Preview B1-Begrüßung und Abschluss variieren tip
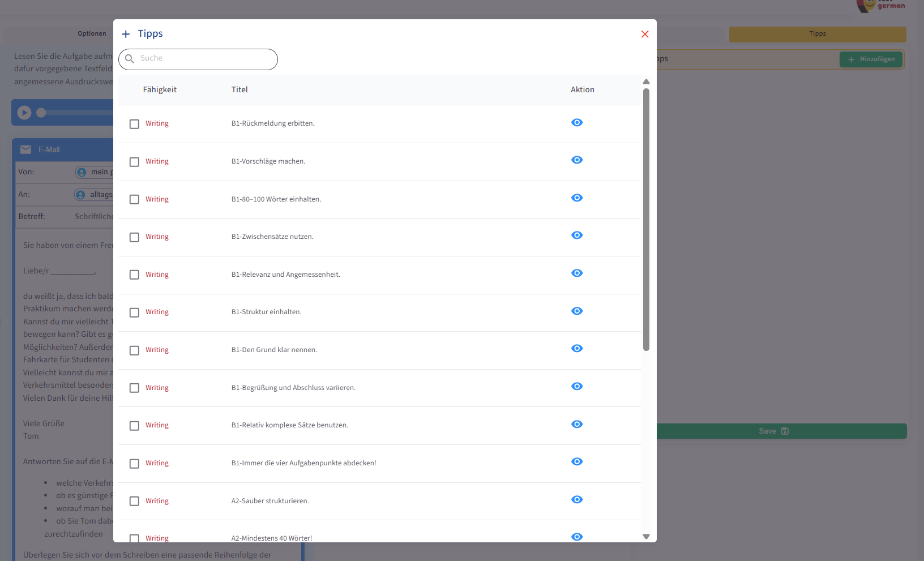Screen dimensions: 924x561 click(576, 387)
